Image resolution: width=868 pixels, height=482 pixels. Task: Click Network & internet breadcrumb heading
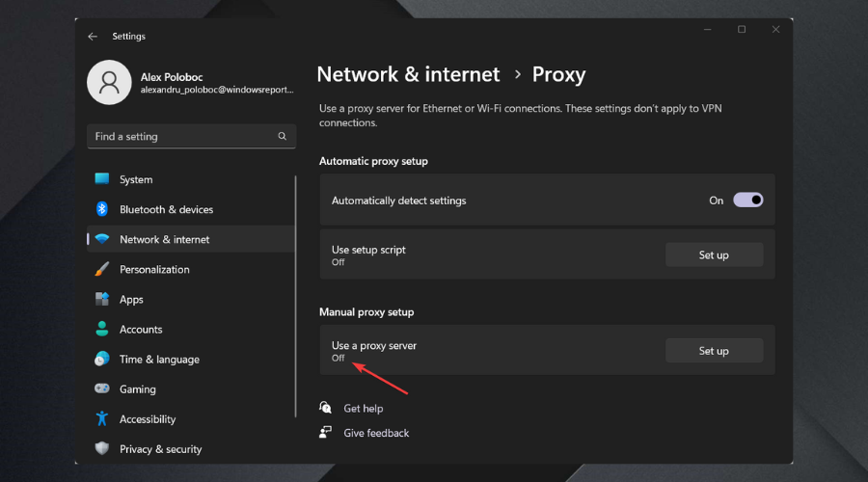[408, 74]
